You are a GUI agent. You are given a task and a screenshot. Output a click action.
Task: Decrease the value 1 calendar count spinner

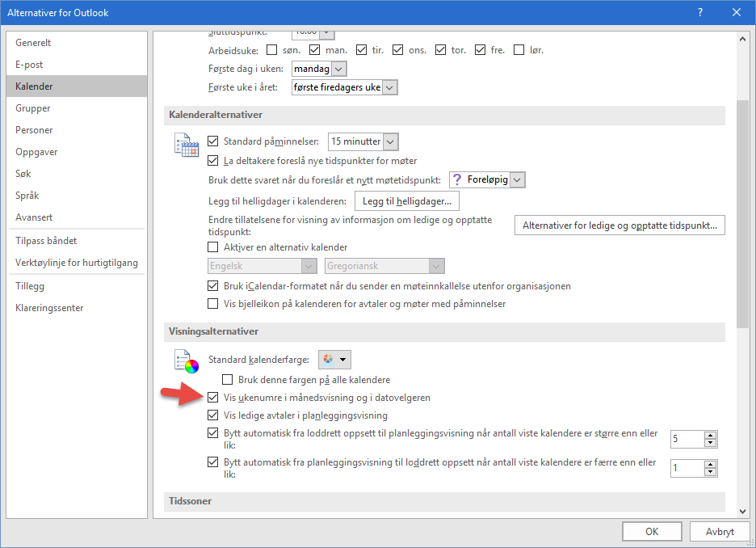pyautogui.click(x=710, y=472)
